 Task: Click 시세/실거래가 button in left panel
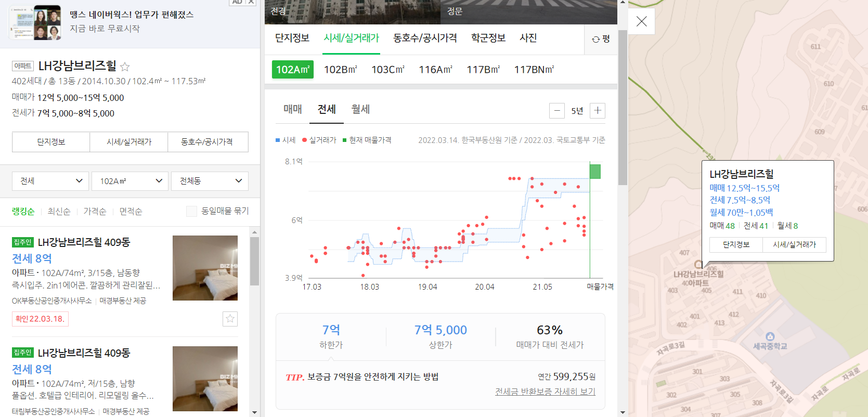[129, 142]
